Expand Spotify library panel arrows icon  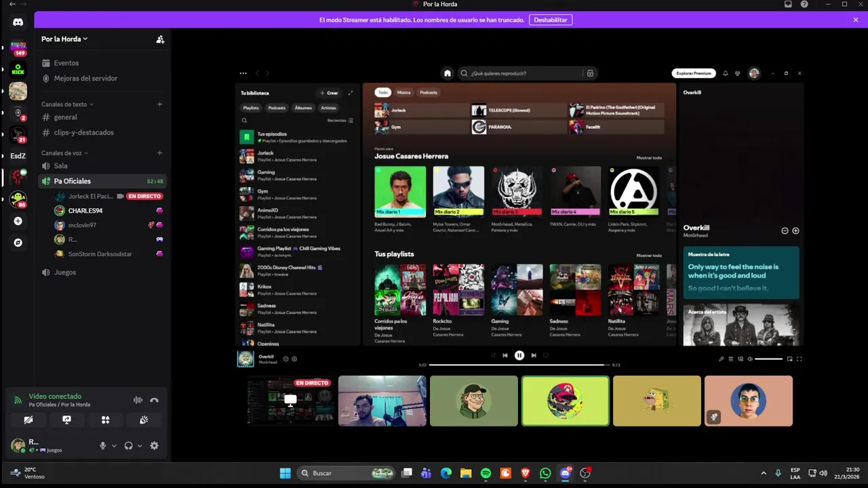351,93
